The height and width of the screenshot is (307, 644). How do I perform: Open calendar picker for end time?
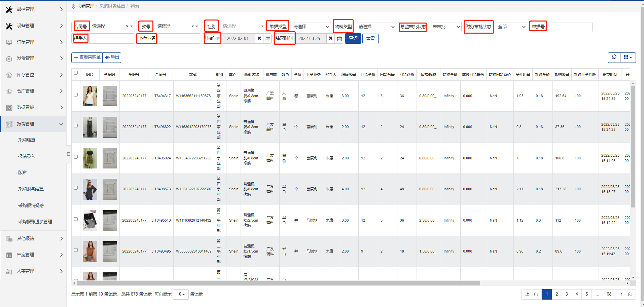(x=339, y=39)
